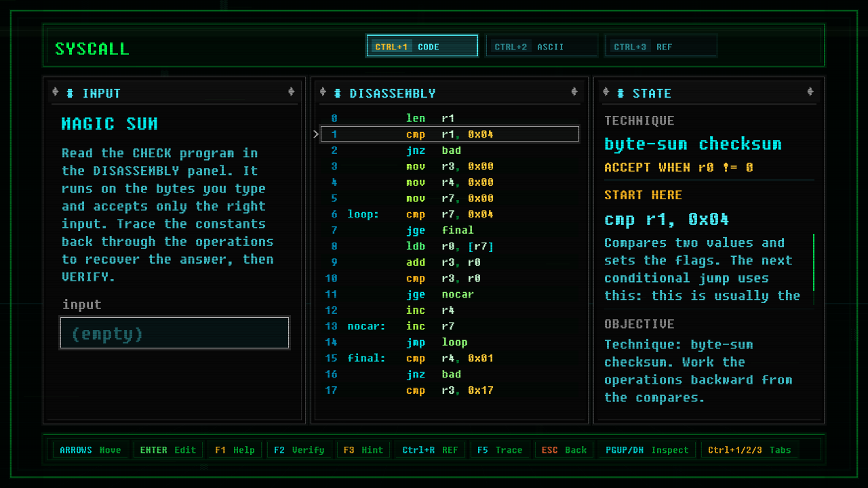Select line 3 'mov r3, 0x00'
The image size is (868, 488).
coord(450,166)
